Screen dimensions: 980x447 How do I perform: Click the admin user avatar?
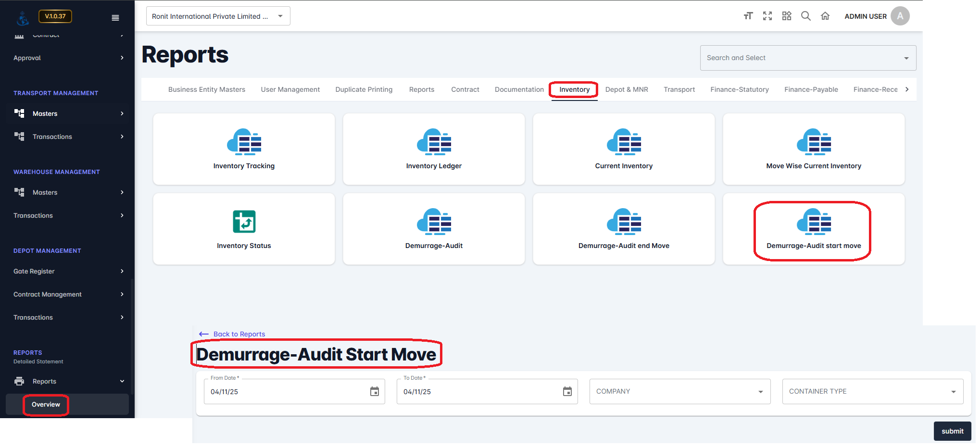(x=900, y=16)
